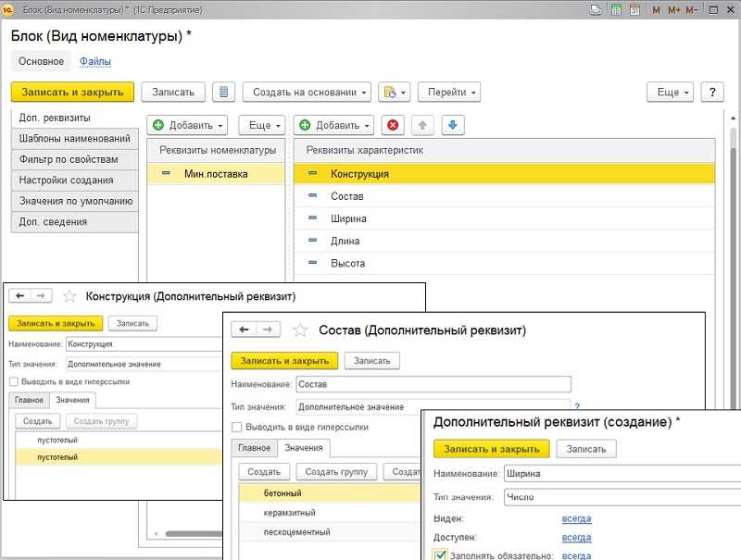
Task: Click the Виден всегда link
Action: (x=576, y=518)
